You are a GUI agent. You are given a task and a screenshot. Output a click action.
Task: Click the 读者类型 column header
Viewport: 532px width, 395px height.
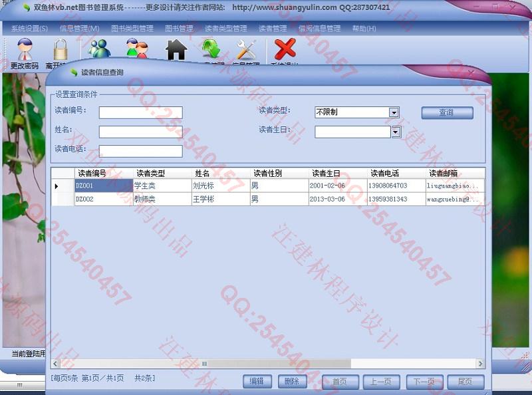pos(162,174)
